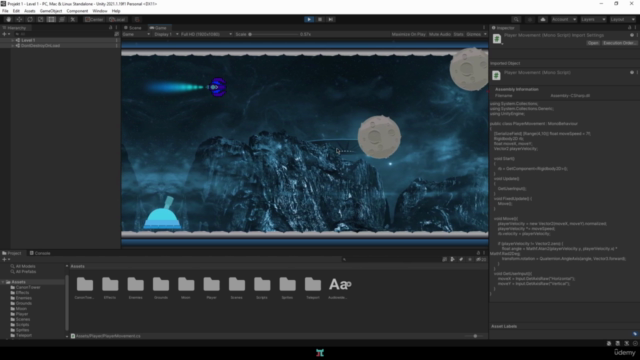
Task: Open the Assets menu
Action: (x=30, y=11)
